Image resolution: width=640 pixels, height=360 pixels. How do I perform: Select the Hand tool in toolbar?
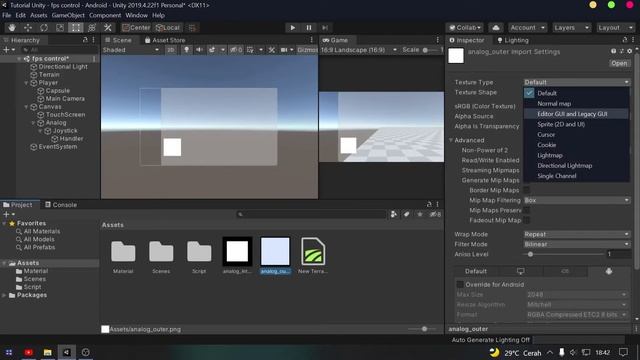(x=12, y=28)
